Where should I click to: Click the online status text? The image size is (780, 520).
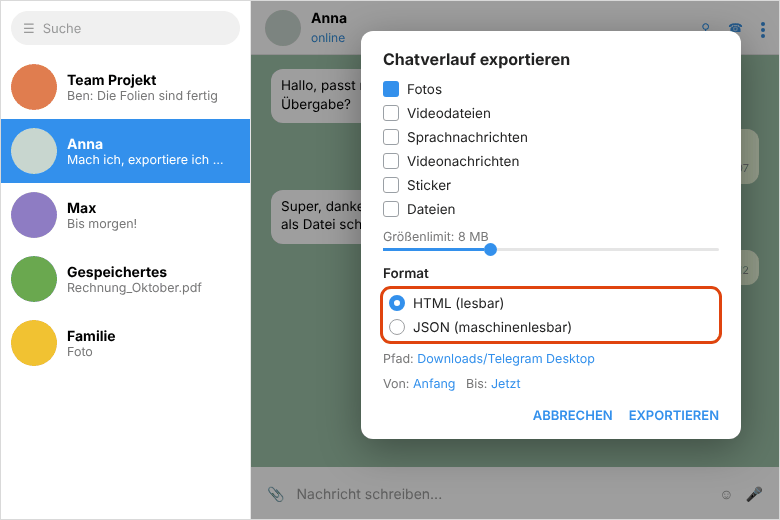(x=328, y=38)
